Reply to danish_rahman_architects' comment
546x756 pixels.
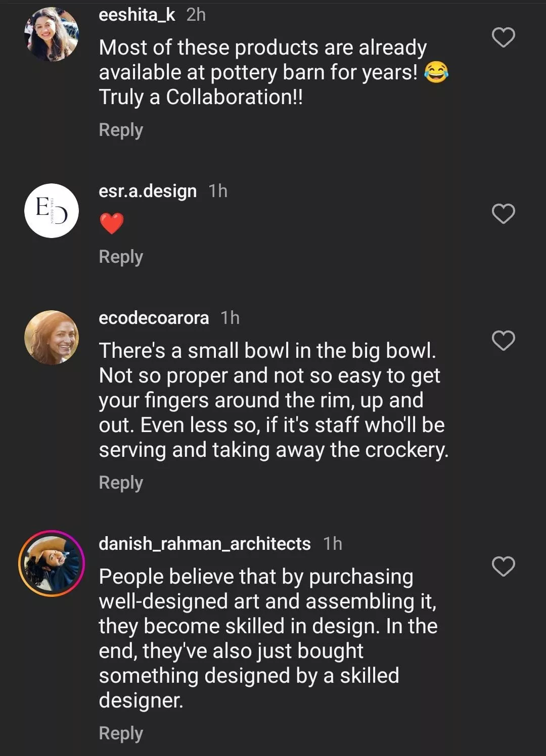(121, 733)
